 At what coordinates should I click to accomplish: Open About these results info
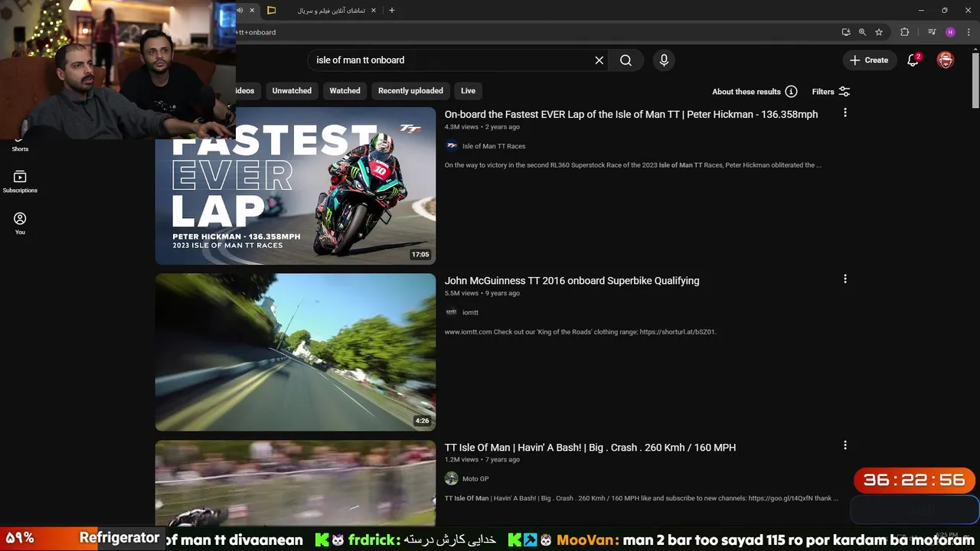tap(754, 92)
